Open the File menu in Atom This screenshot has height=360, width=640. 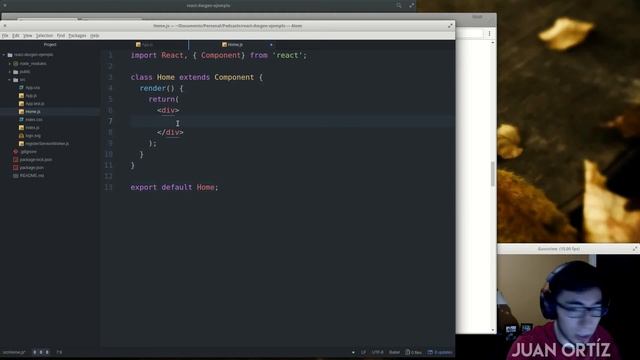pos(5,36)
